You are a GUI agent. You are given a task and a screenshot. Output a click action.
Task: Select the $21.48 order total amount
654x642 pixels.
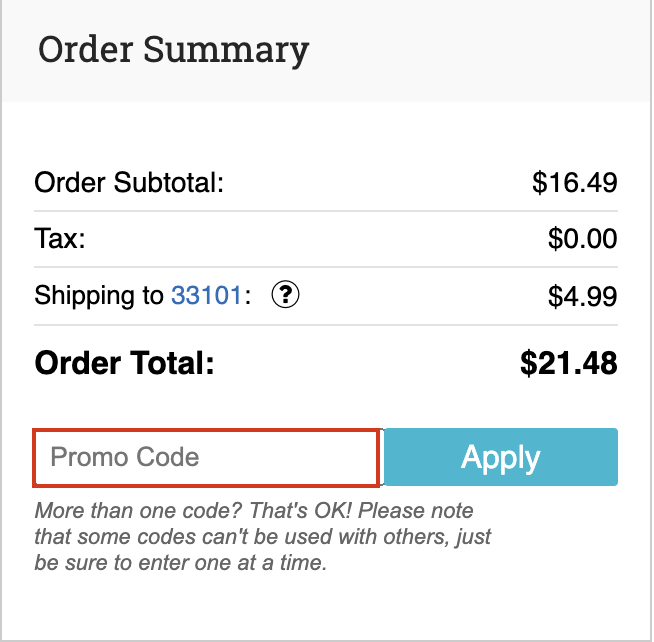568,362
